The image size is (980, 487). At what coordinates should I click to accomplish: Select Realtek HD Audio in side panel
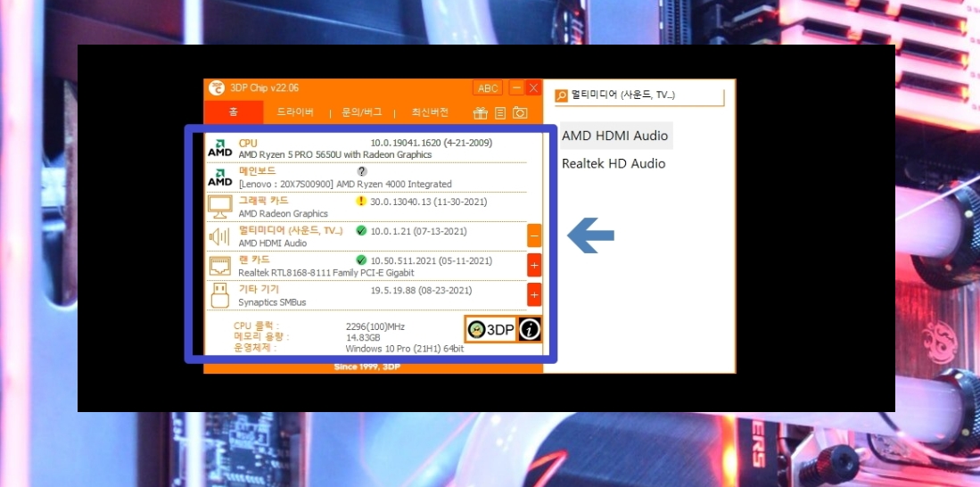(614, 164)
